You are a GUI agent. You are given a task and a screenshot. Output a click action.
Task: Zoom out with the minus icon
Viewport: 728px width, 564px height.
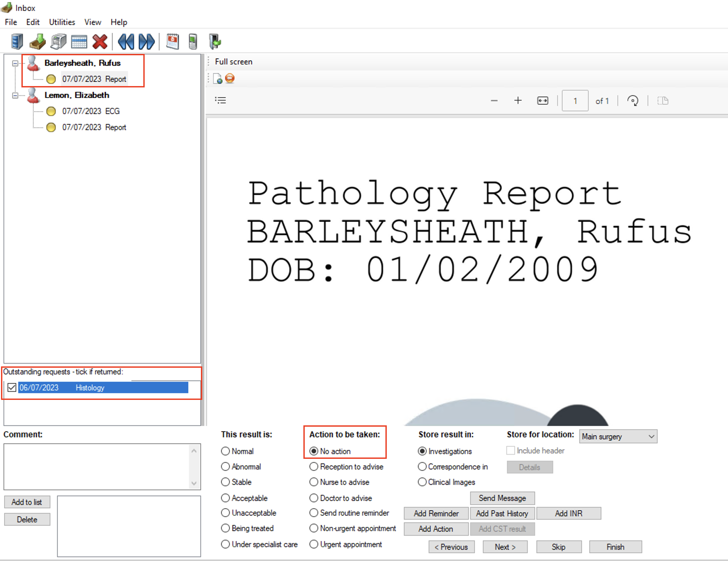[494, 100]
